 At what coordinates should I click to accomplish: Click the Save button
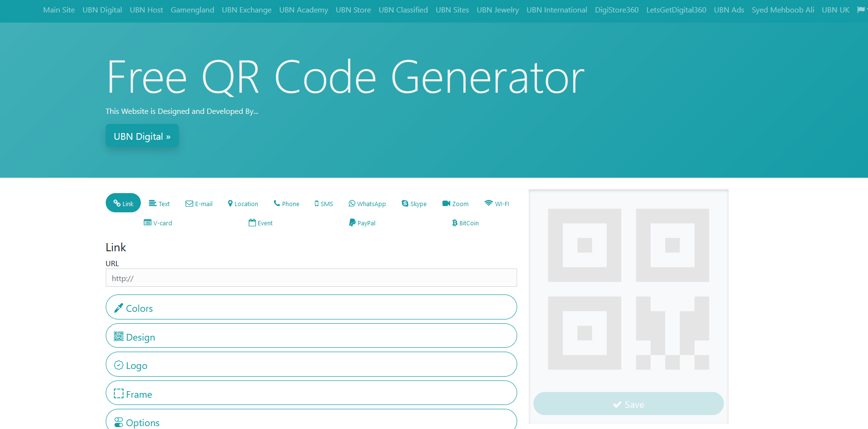[x=628, y=404]
